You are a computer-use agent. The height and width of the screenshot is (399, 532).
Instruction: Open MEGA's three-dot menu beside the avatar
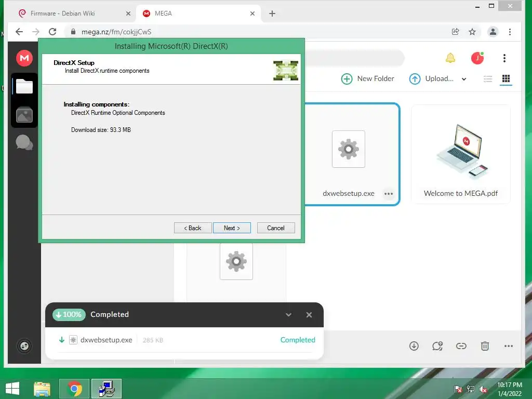[x=504, y=58]
